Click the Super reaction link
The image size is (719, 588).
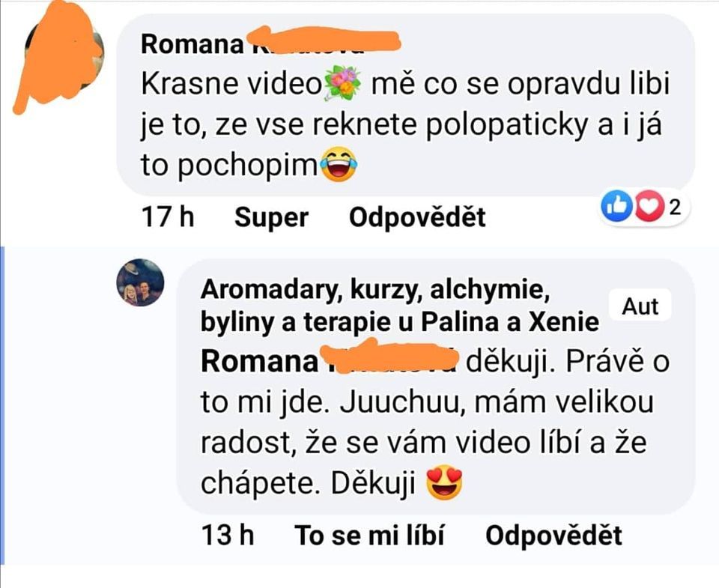[x=271, y=217]
